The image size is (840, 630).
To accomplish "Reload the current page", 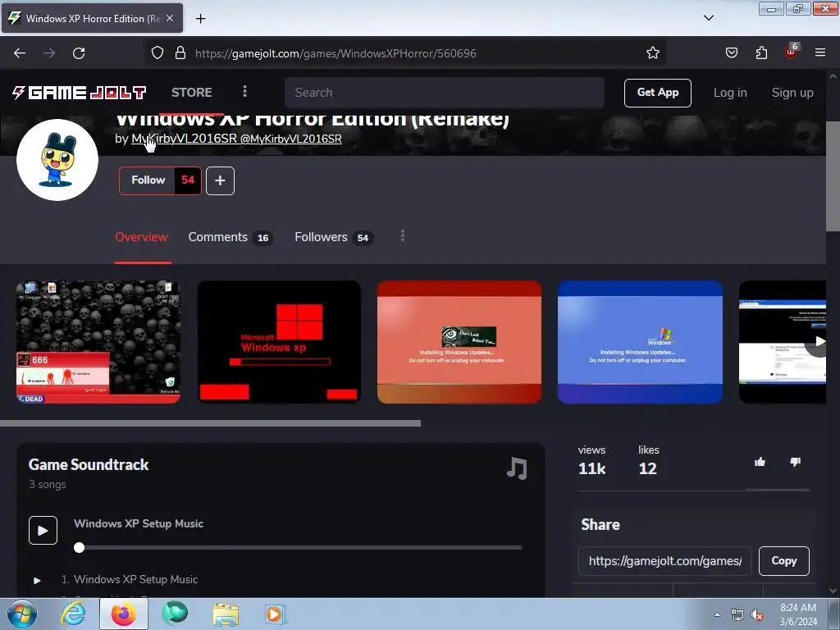I will point(79,53).
